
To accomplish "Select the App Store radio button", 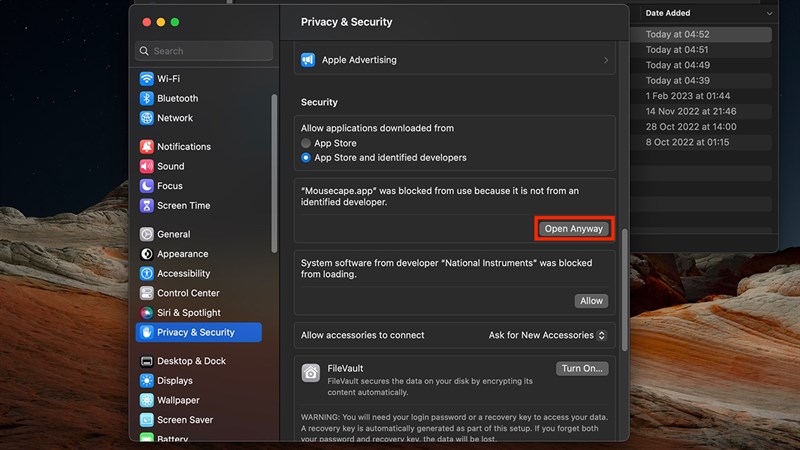I will coord(306,143).
